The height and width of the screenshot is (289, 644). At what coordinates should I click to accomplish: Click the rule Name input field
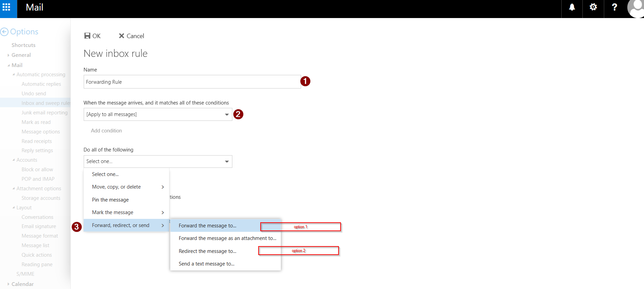[x=192, y=82]
